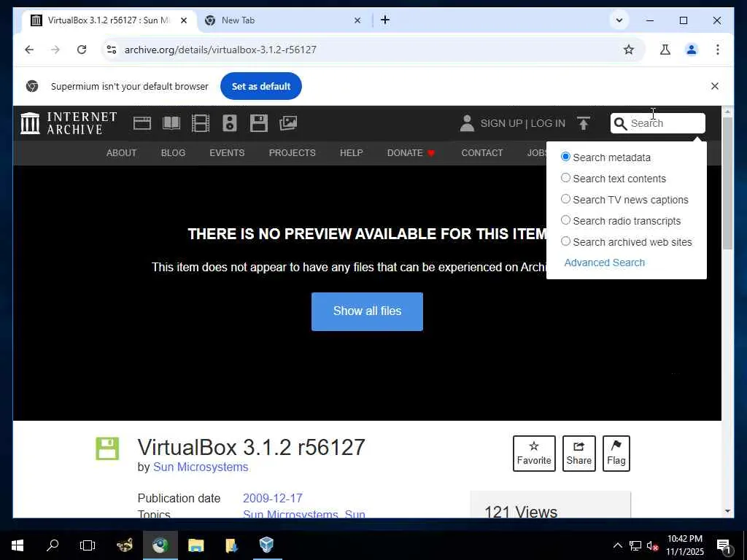Open the VirtualBox cube taskbar icon
This screenshot has height=560, width=747.
[267, 545]
